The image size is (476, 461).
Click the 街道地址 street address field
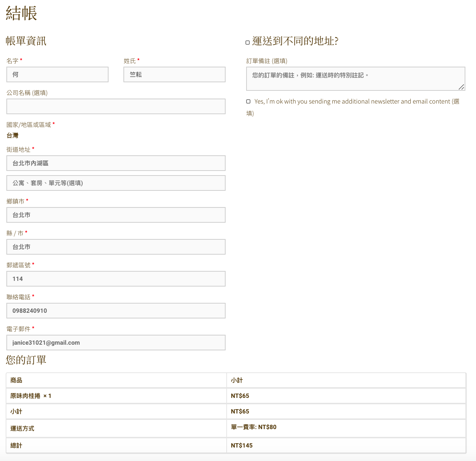116,163
